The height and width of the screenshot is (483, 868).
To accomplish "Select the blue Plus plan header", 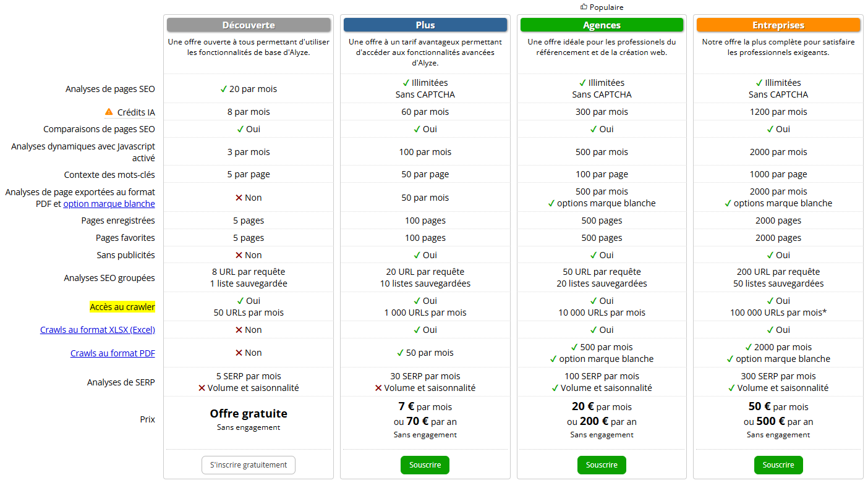I will (x=425, y=25).
